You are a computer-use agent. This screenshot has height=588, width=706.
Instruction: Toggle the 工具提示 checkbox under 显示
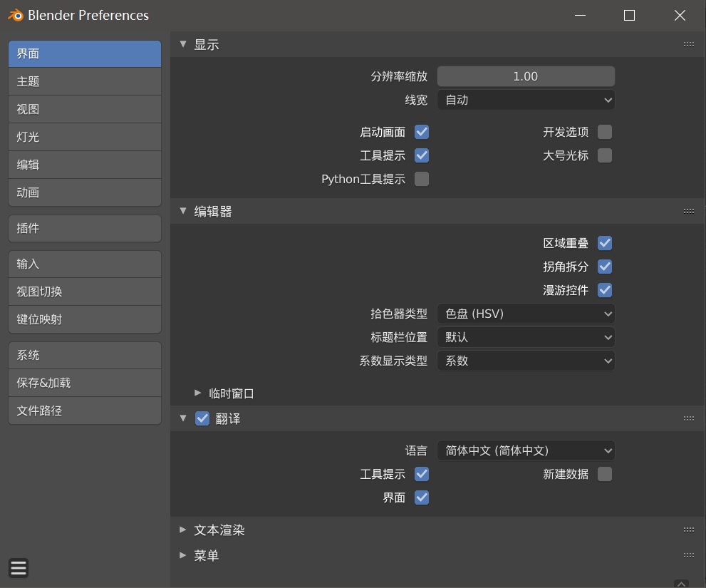[x=422, y=155]
